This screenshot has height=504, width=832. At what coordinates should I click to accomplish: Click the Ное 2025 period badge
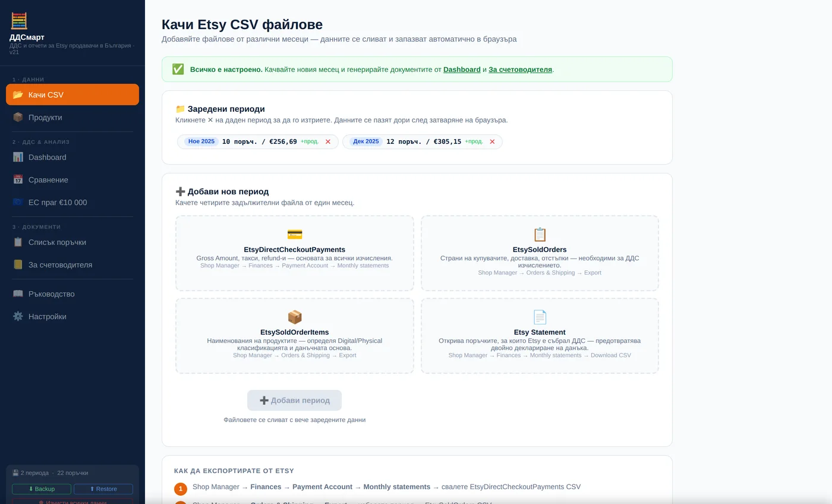(x=201, y=141)
